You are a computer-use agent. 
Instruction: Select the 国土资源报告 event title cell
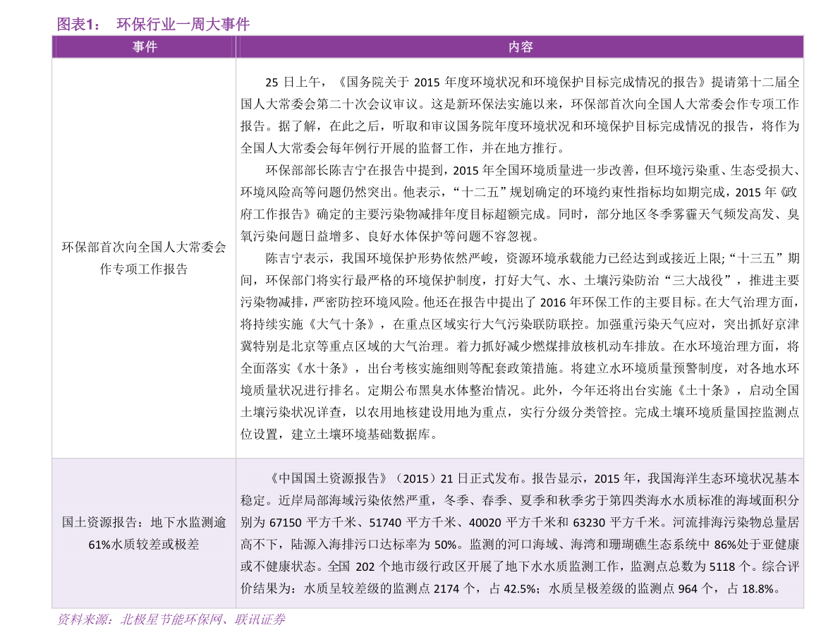tap(144, 533)
